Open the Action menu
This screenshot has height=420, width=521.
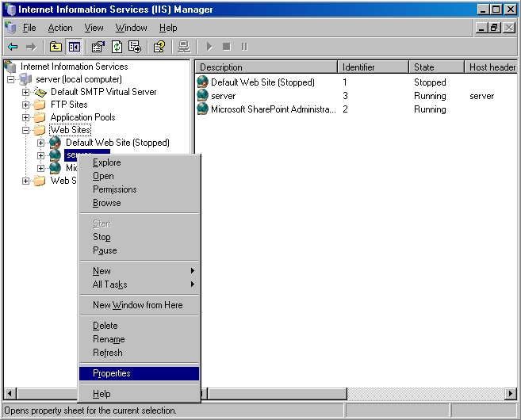60,28
